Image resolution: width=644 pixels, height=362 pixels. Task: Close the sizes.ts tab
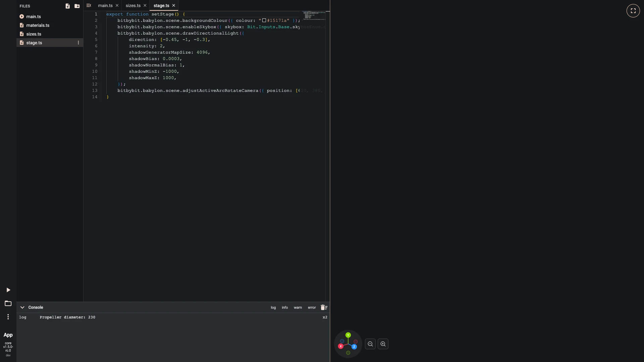145,5
